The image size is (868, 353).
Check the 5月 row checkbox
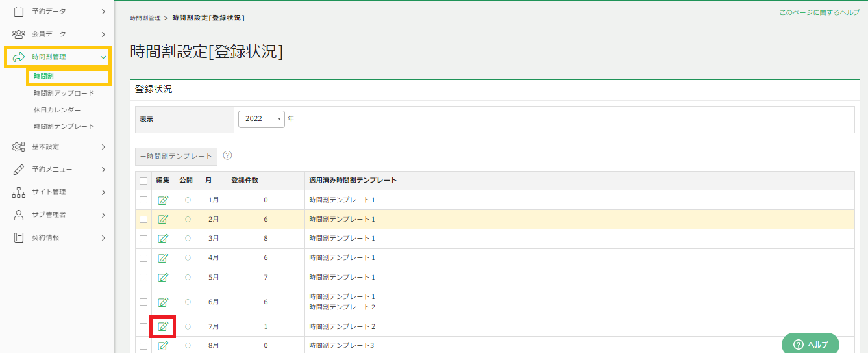coord(143,278)
